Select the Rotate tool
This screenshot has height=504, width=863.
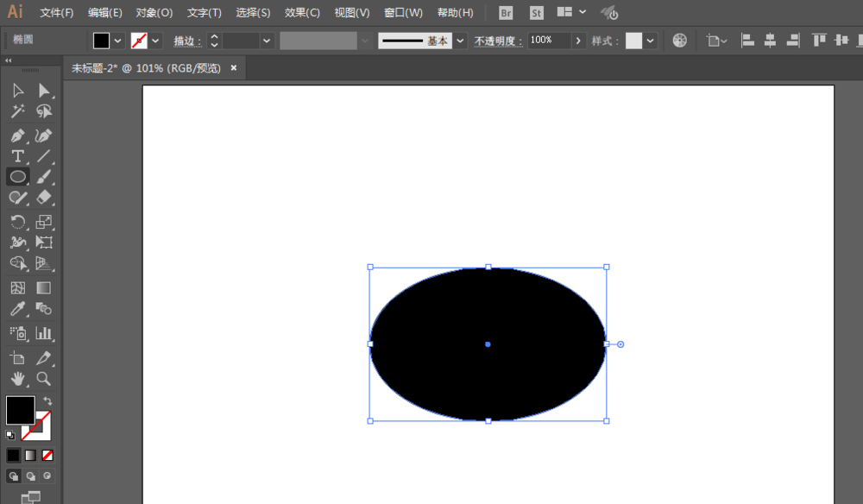coord(17,222)
